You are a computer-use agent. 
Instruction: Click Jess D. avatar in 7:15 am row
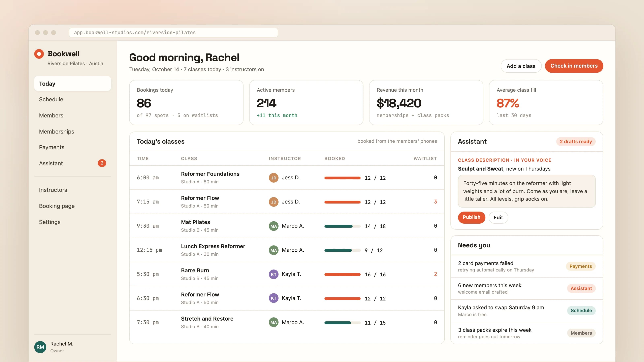(x=273, y=202)
